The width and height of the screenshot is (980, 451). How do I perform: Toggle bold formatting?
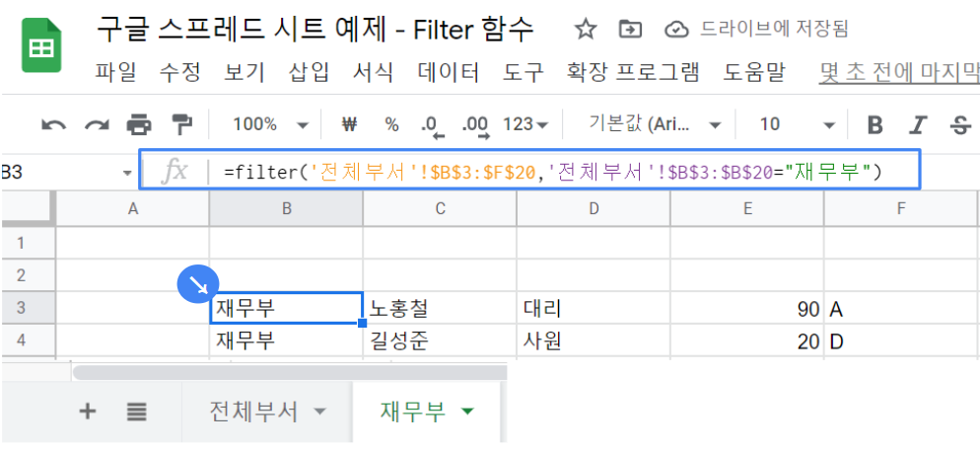875,125
